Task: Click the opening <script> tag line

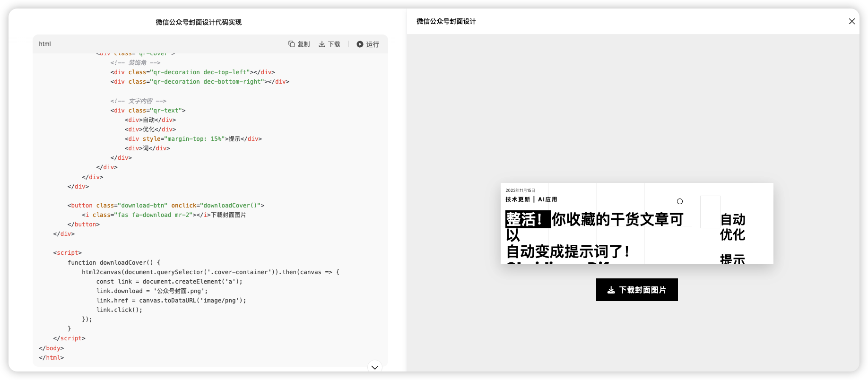Action: pos(68,252)
